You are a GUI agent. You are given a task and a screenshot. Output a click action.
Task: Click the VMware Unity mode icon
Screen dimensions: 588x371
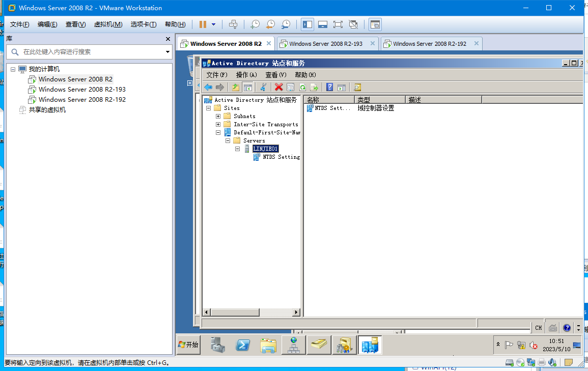click(x=353, y=24)
